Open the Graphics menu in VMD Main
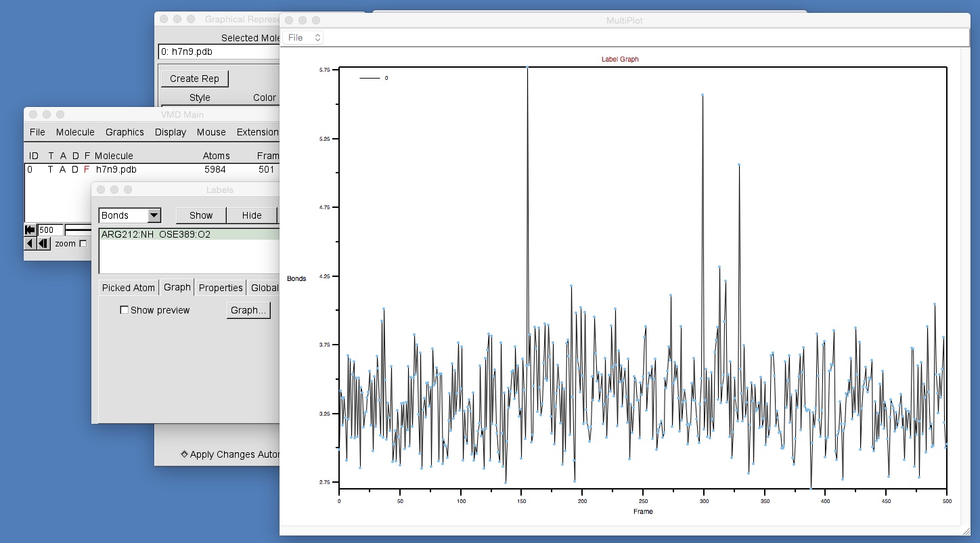 125,132
